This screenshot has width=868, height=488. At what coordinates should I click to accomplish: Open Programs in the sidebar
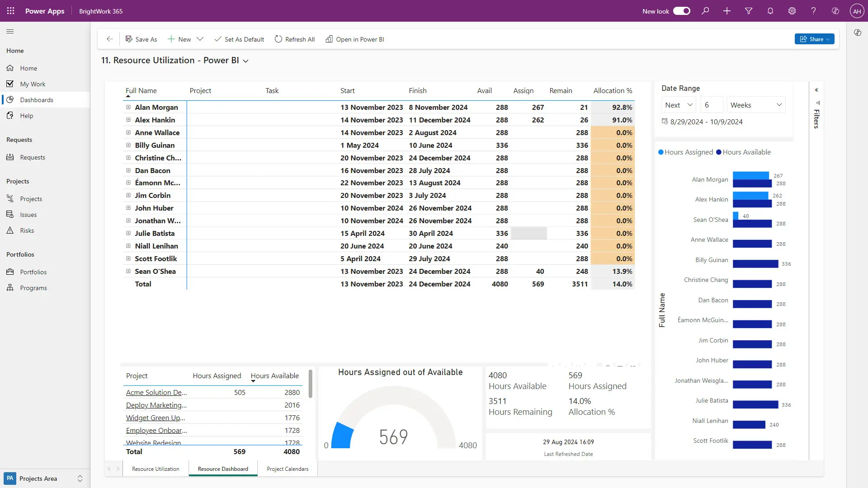[34, 287]
